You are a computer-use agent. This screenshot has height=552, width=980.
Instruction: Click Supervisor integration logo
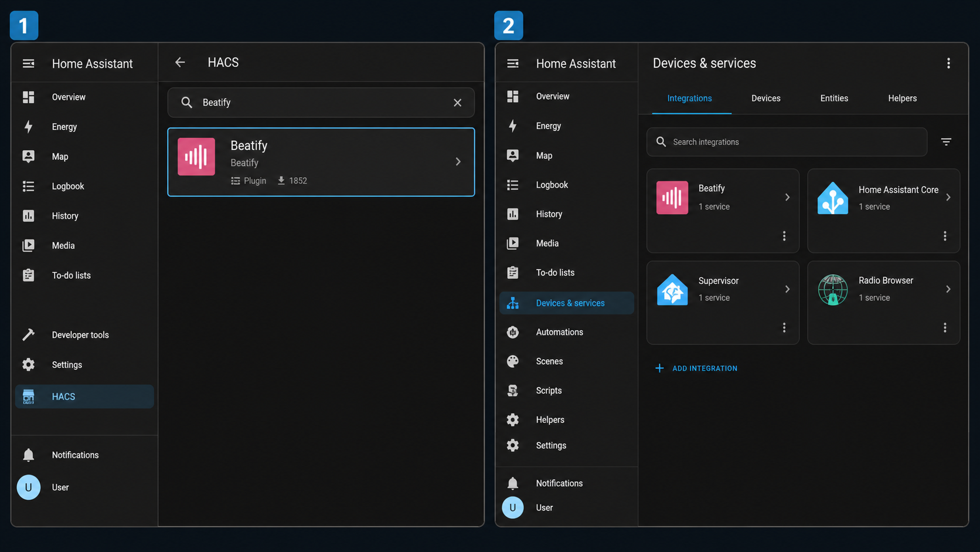pyautogui.click(x=672, y=290)
